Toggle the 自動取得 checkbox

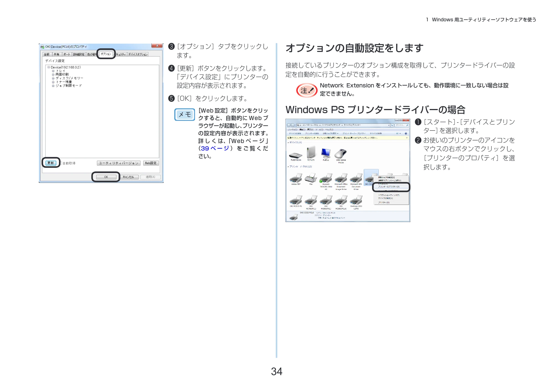[x=61, y=163]
